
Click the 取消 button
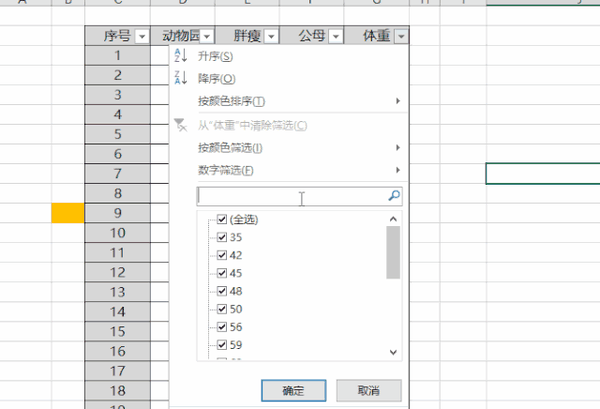point(369,391)
